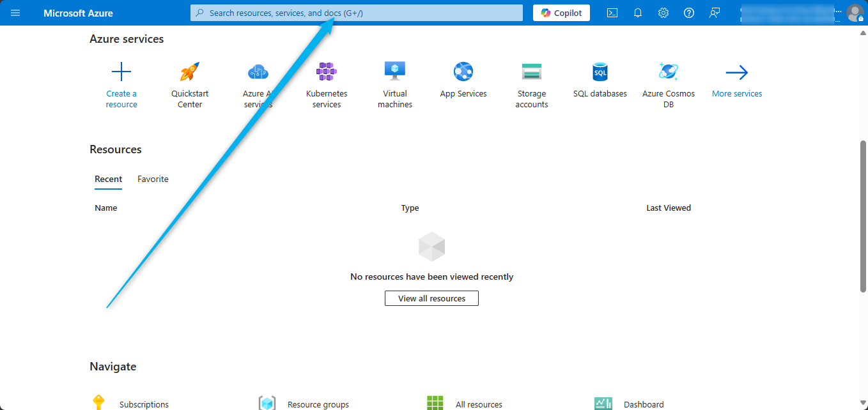This screenshot has width=868, height=410.
Task: Open Azure Cosmos DB icon
Action: 669,72
